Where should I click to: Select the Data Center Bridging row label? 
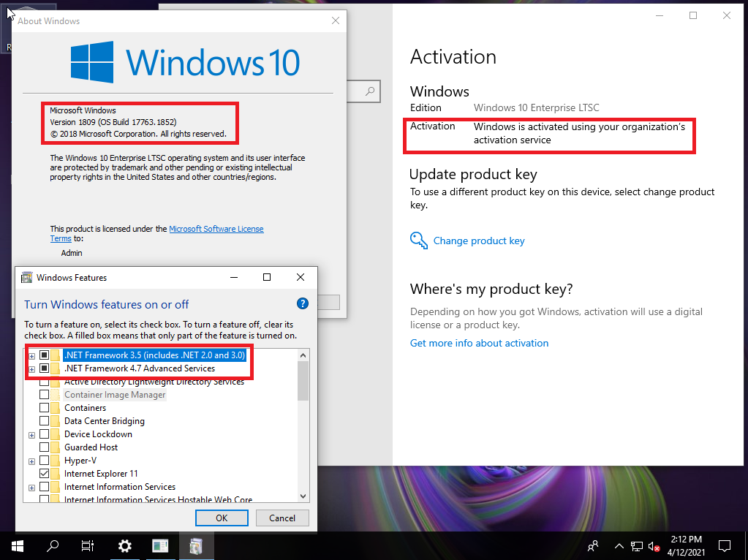[105, 420]
